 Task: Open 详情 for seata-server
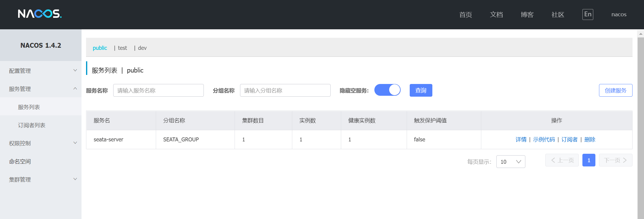coord(521,140)
